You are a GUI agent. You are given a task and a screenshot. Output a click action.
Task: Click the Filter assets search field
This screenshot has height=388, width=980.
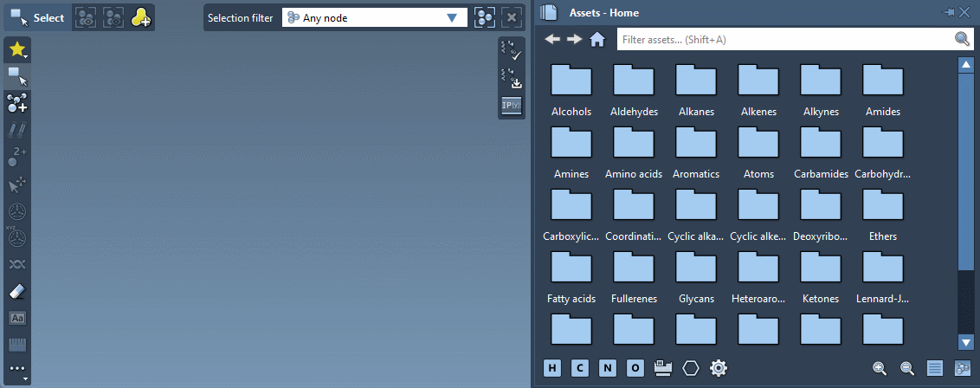click(x=783, y=39)
